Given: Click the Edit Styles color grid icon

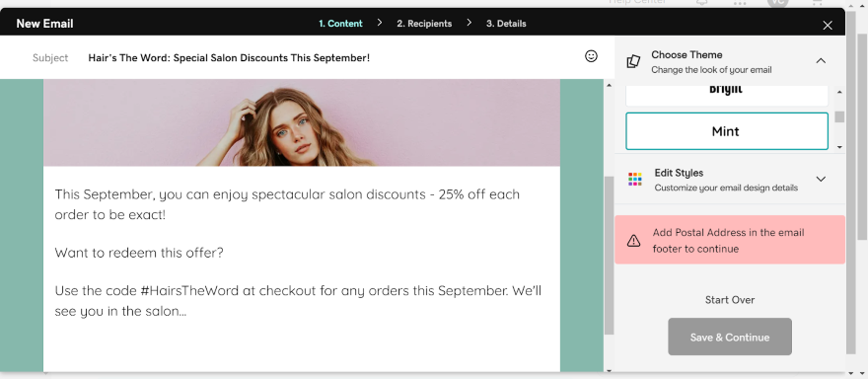Looking at the screenshot, I should [635, 179].
